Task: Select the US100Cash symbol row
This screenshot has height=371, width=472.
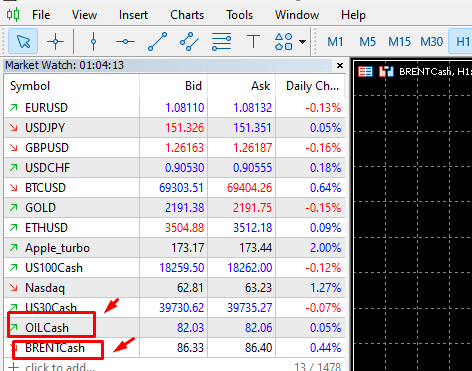Action: pyautogui.click(x=174, y=268)
